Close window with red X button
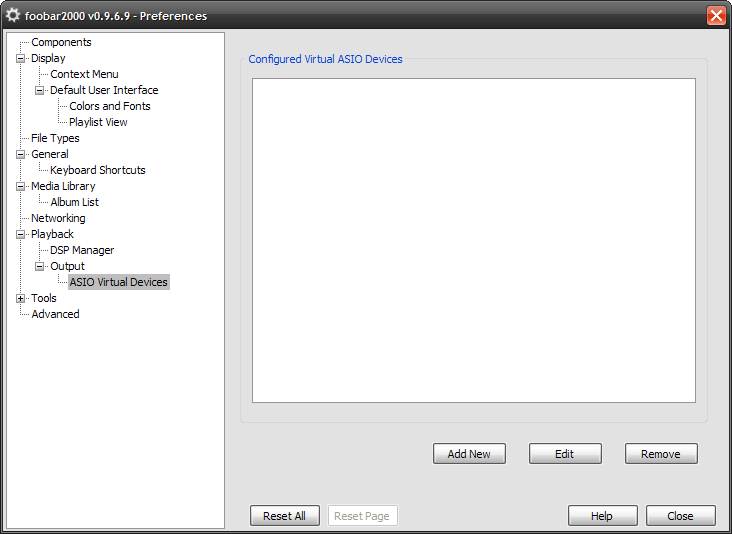The height and width of the screenshot is (534, 732). (716, 15)
